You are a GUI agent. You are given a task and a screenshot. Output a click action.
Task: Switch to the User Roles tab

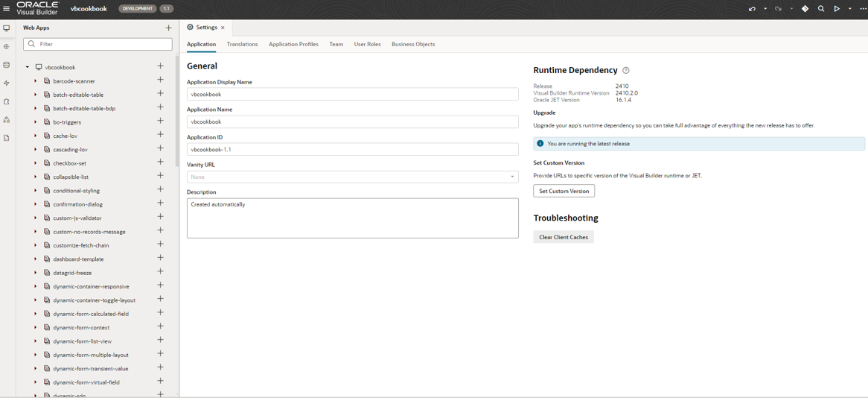coord(367,44)
